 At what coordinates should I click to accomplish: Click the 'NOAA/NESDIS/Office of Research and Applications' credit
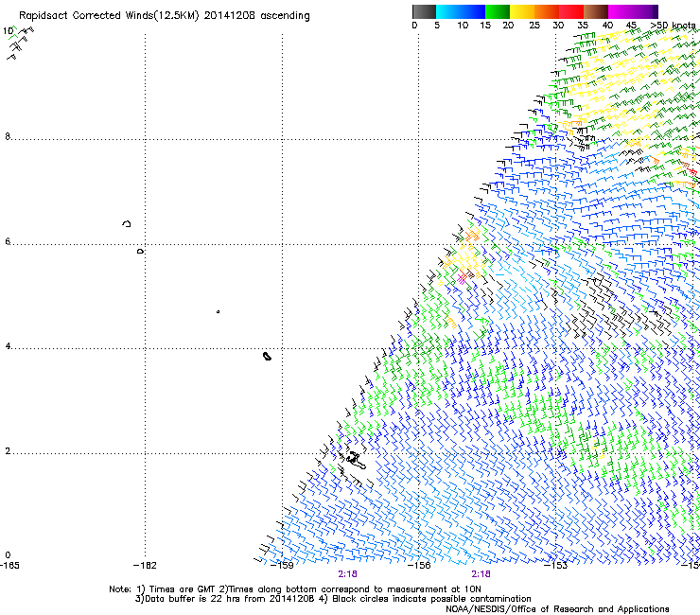557,609
